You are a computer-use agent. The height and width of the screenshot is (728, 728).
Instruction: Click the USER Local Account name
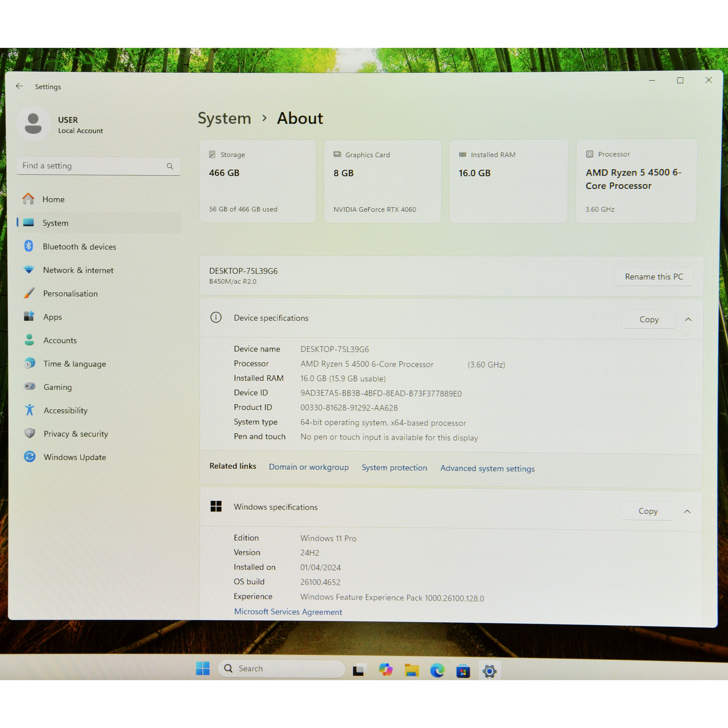click(80, 125)
